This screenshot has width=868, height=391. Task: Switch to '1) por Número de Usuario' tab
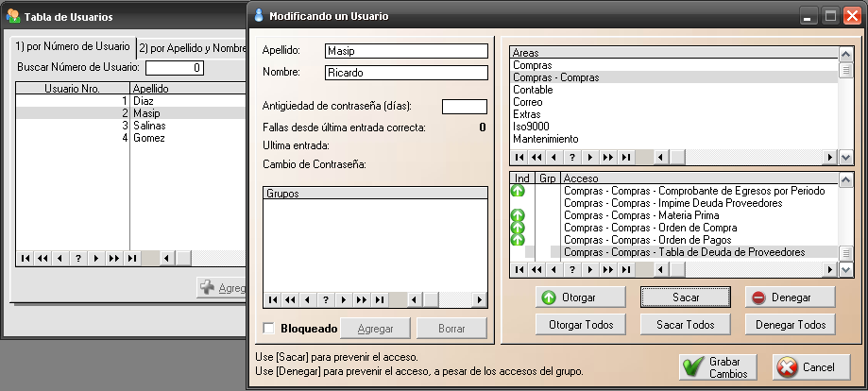[x=73, y=47]
